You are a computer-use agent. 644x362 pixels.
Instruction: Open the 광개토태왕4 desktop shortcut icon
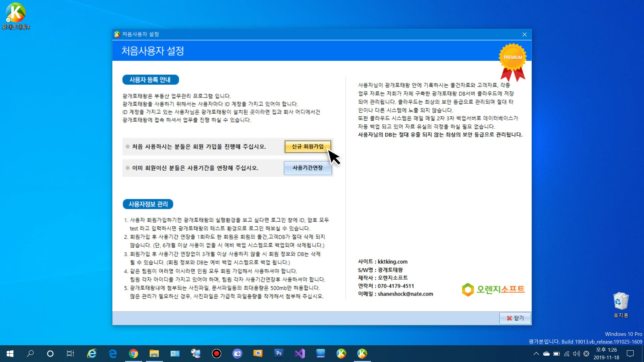click(15, 13)
